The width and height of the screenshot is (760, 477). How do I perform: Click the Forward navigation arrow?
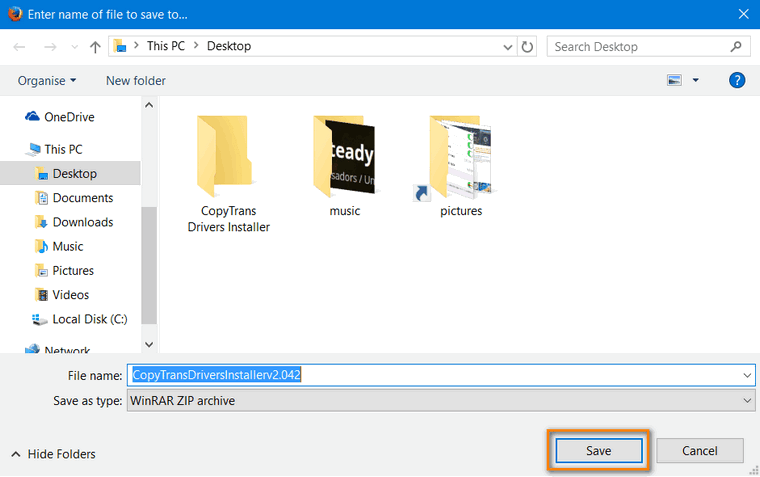[50, 47]
